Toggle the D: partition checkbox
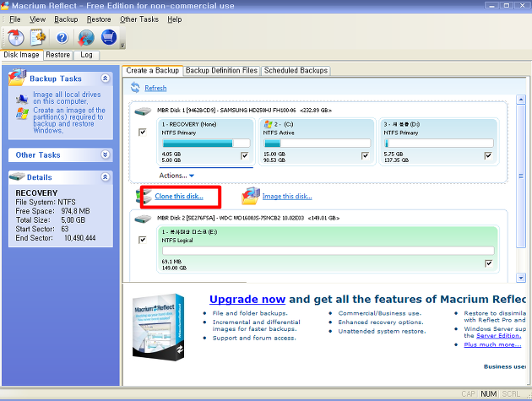Image resolution: width=532 pixels, height=401 pixels. pyautogui.click(x=488, y=155)
